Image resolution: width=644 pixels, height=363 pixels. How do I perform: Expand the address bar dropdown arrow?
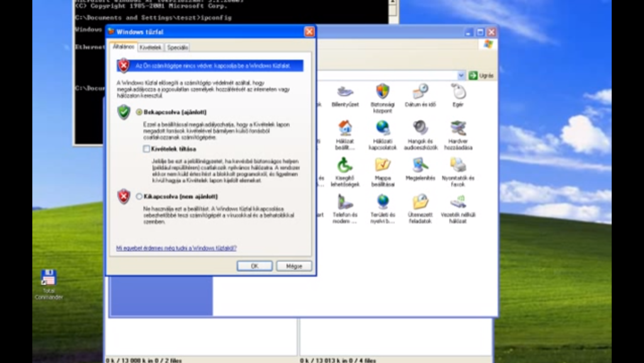(461, 75)
